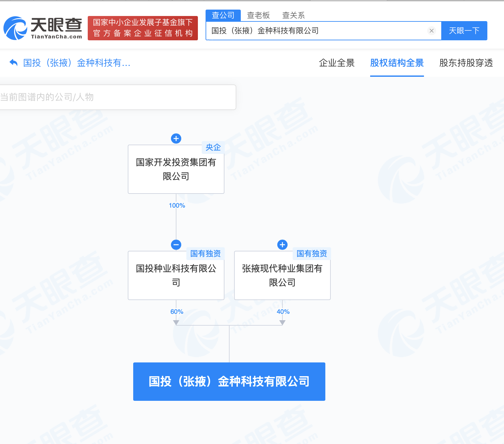Viewport: 504px width, 444px height.
Task: Open the 股东持股穿透 tab
Action: click(x=466, y=63)
